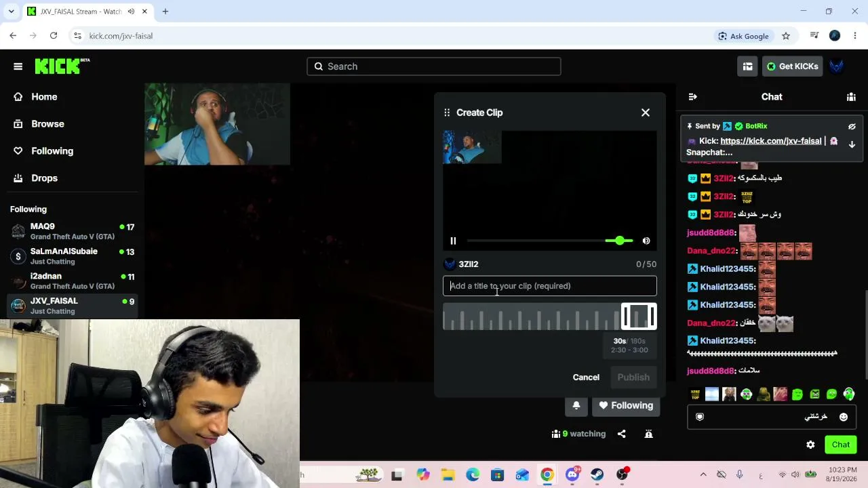This screenshot has height=488, width=868.
Task: Click the Chrome address bar URL
Action: 121,36
